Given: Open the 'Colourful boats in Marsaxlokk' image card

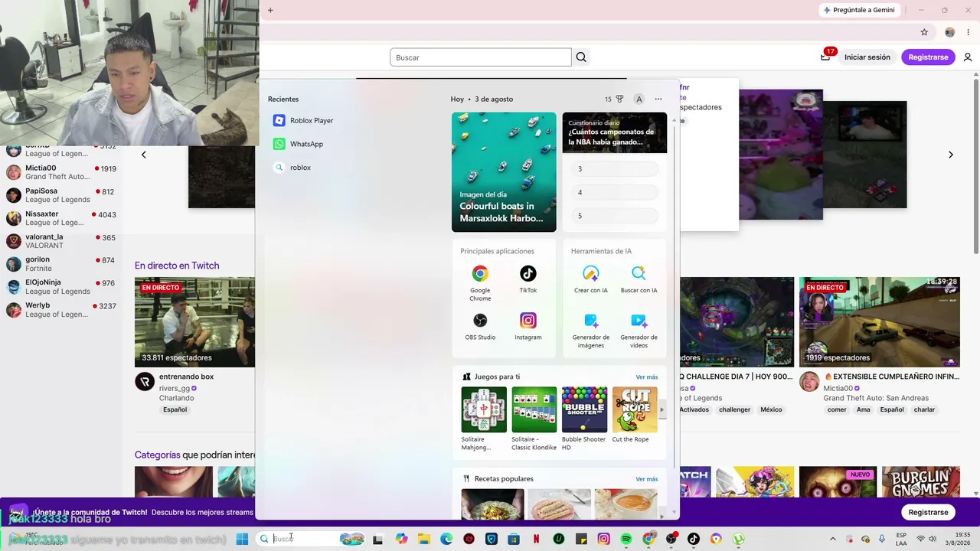Looking at the screenshot, I should (x=504, y=172).
